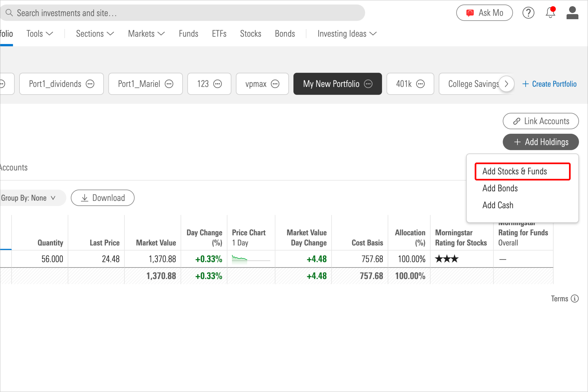Click Market Value Day Change header

[306, 237]
